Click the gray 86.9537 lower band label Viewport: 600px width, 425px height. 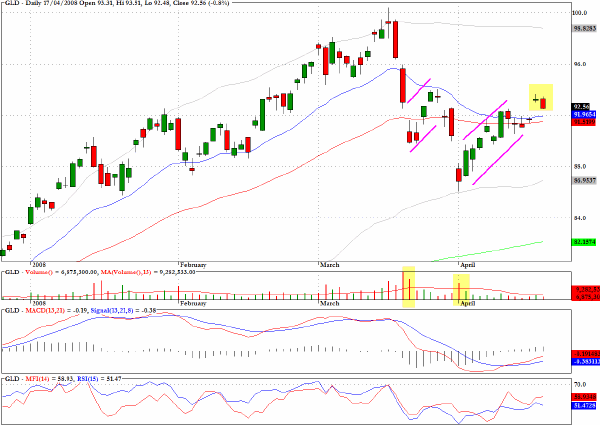click(584, 180)
